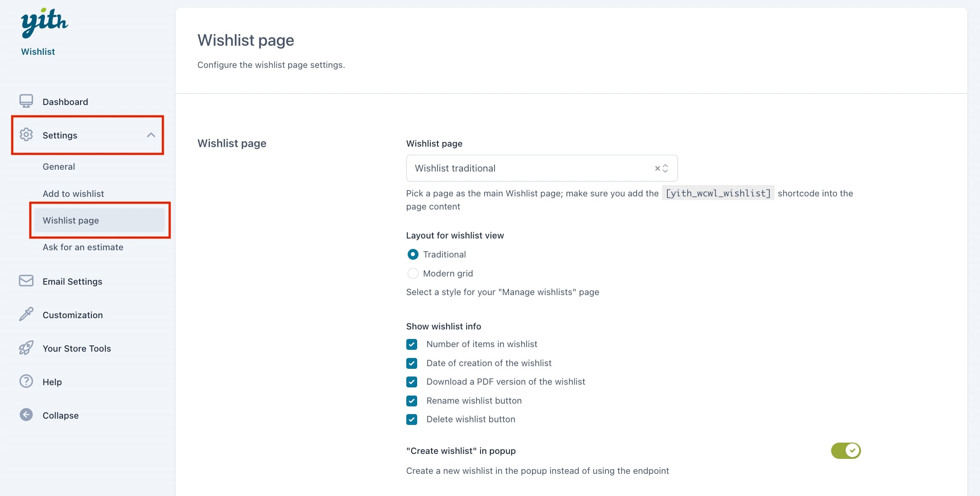980x496 pixels.
Task: Uncheck Rename wishlist button checkbox
Action: tap(412, 401)
